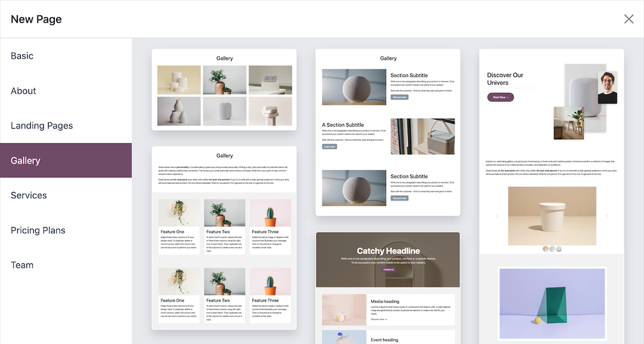
Task: Click the carousel previous arrow in preview
Action: pyautogui.click(x=497, y=216)
